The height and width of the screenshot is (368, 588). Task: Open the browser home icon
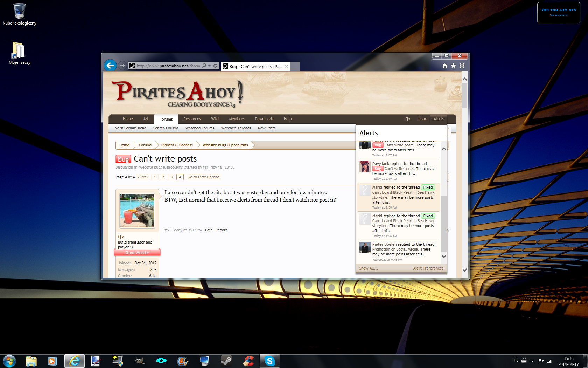[445, 66]
